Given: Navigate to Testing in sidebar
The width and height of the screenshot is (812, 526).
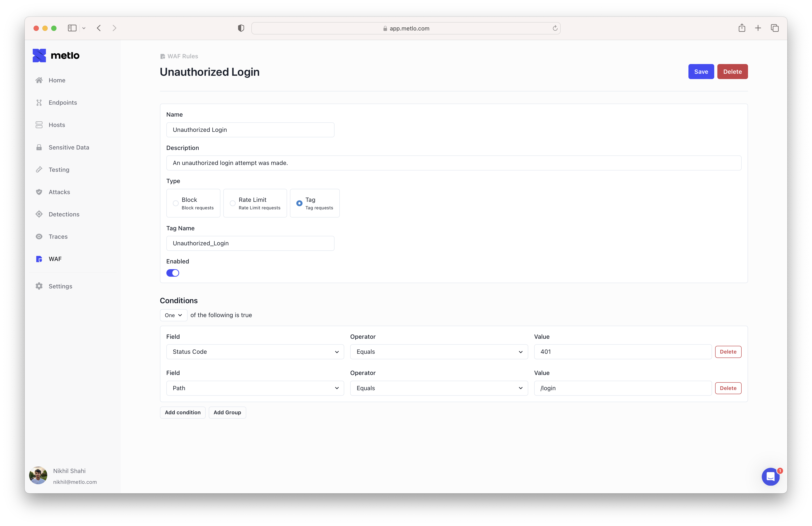Looking at the screenshot, I should (59, 170).
